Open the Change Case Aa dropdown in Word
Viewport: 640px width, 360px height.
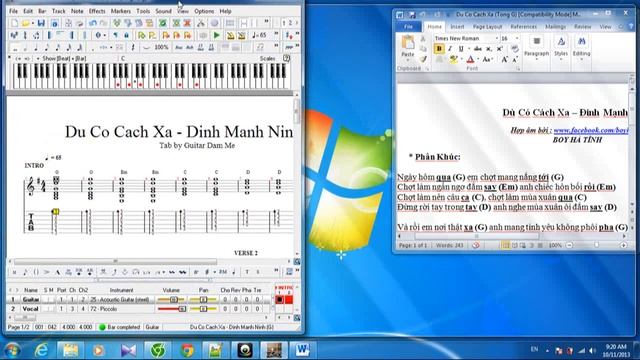[487, 60]
